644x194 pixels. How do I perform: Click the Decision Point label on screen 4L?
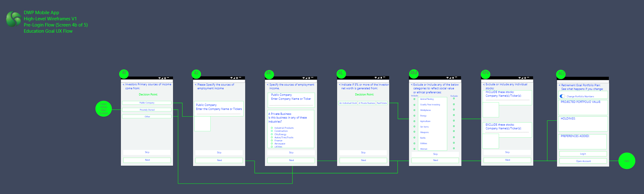point(364,95)
